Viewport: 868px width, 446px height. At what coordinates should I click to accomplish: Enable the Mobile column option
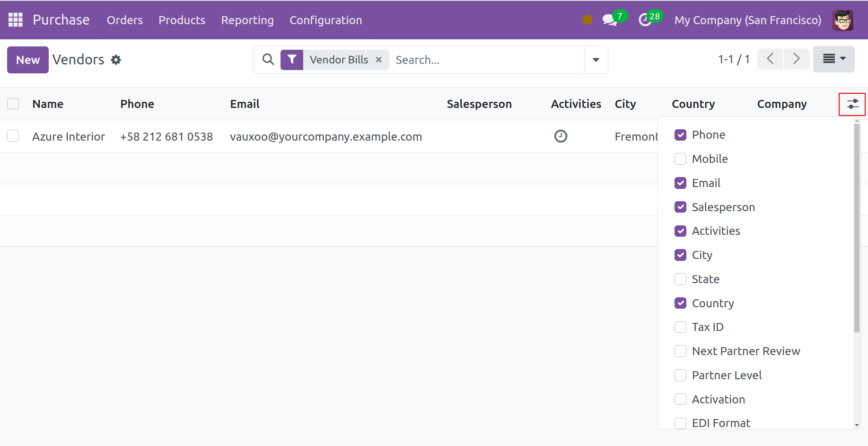coord(680,159)
